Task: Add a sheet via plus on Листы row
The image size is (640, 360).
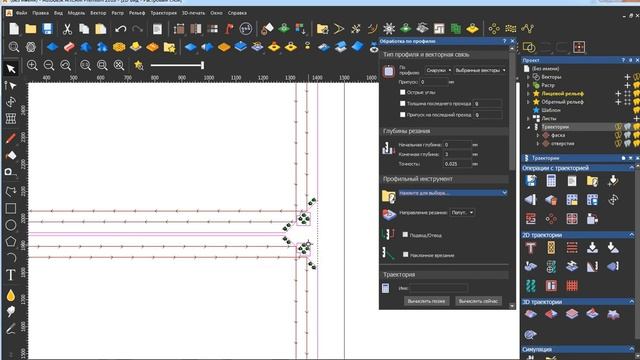Action: click(636, 118)
